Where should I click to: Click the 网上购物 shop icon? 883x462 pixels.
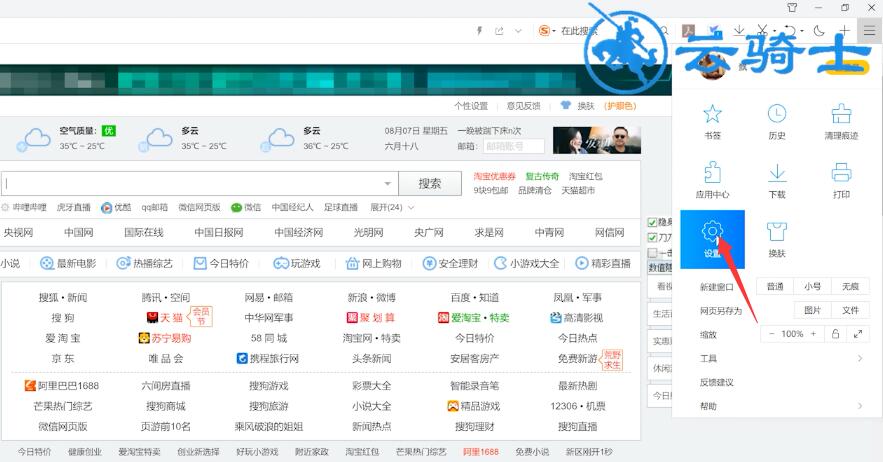(x=352, y=263)
